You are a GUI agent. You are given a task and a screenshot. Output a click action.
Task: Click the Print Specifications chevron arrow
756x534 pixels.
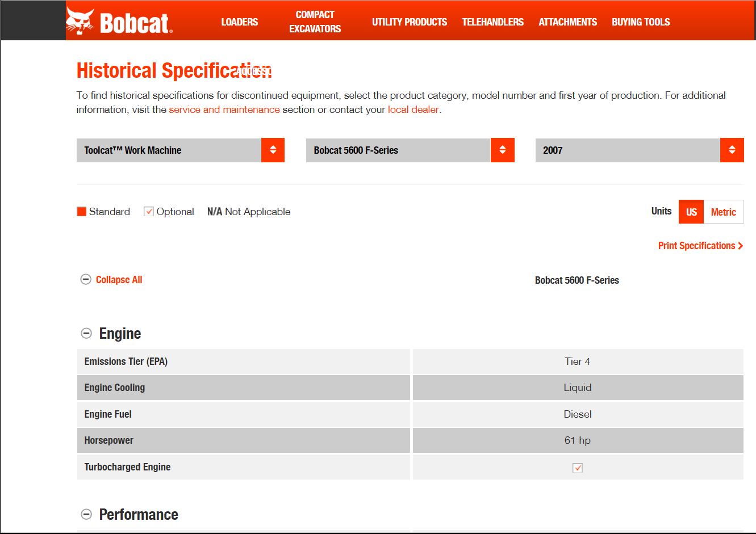pyautogui.click(x=740, y=246)
